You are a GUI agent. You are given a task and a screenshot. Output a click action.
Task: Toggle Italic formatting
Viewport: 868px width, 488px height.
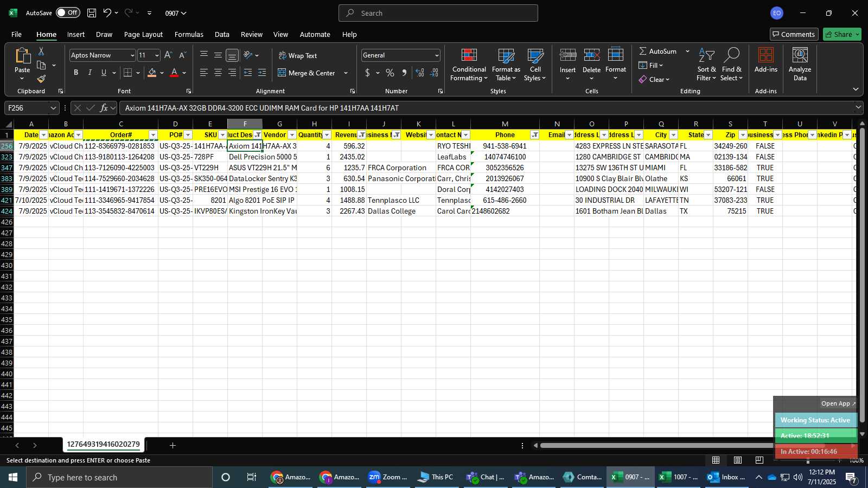click(90, 73)
